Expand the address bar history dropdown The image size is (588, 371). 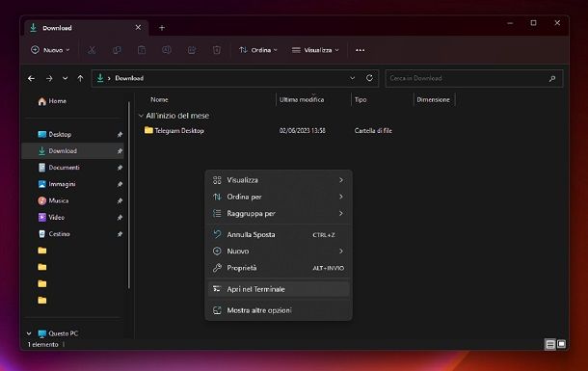point(352,78)
